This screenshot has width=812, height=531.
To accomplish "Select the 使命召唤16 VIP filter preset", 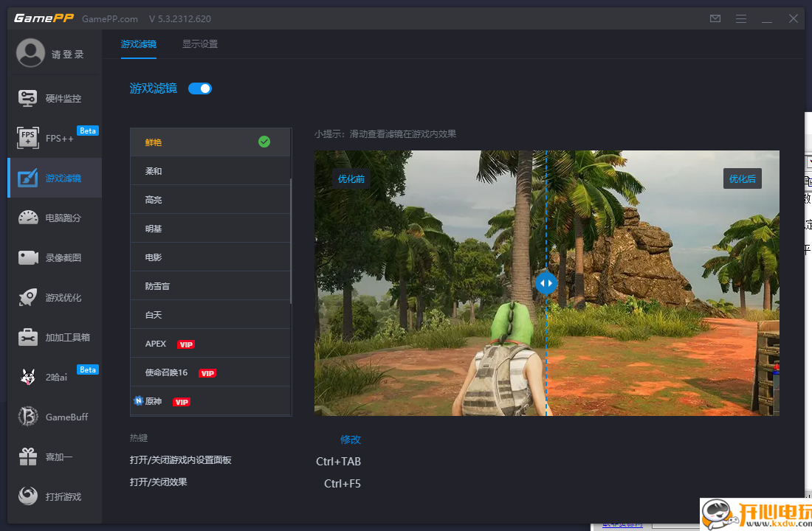I will [x=210, y=372].
